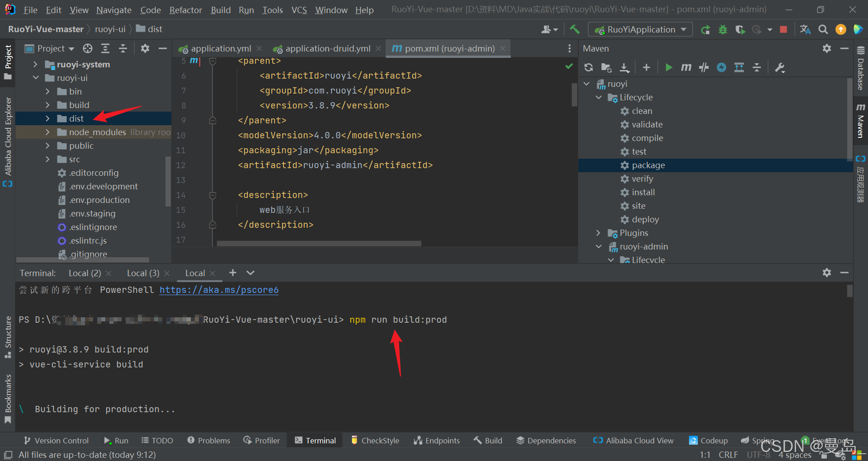Open the Refactor menu
This screenshot has height=461, width=868.
tap(185, 10)
